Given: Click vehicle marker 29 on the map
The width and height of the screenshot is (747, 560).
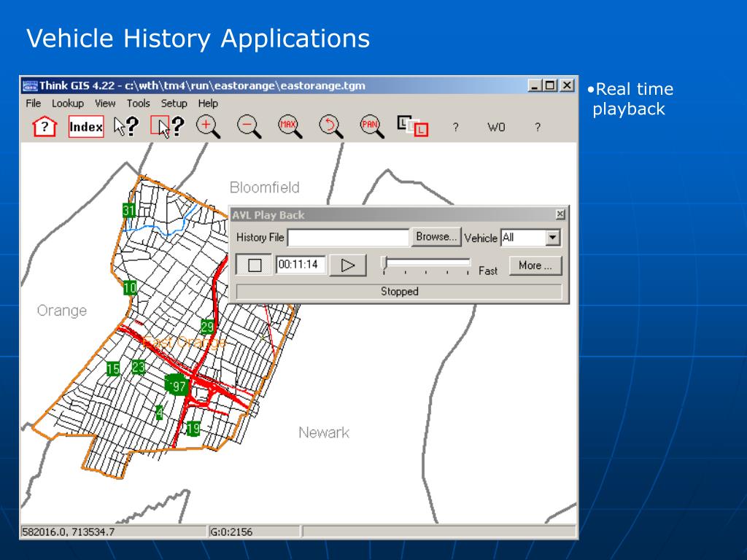Looking at the screenshot, I should pyautogui.click(x=207, y=327).
